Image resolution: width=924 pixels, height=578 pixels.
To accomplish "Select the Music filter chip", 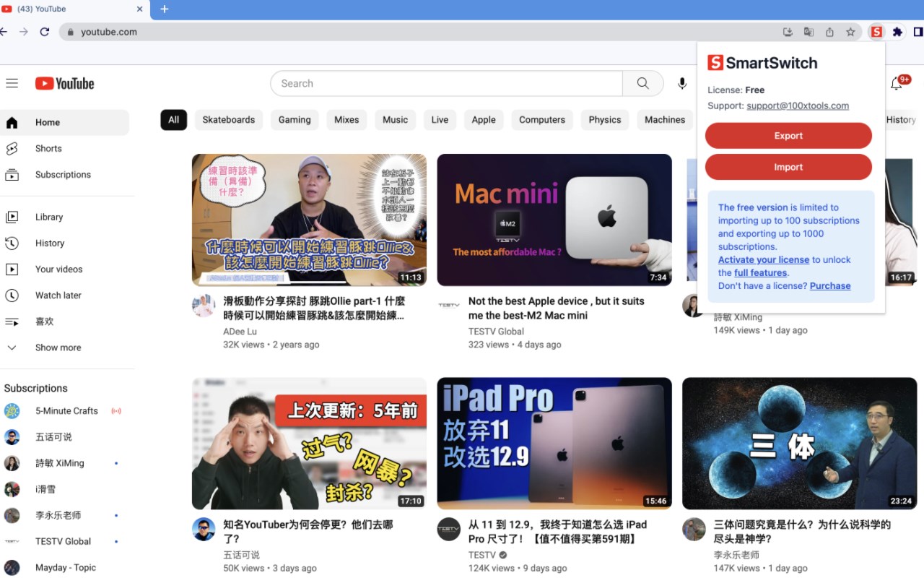I will (395, 120).
